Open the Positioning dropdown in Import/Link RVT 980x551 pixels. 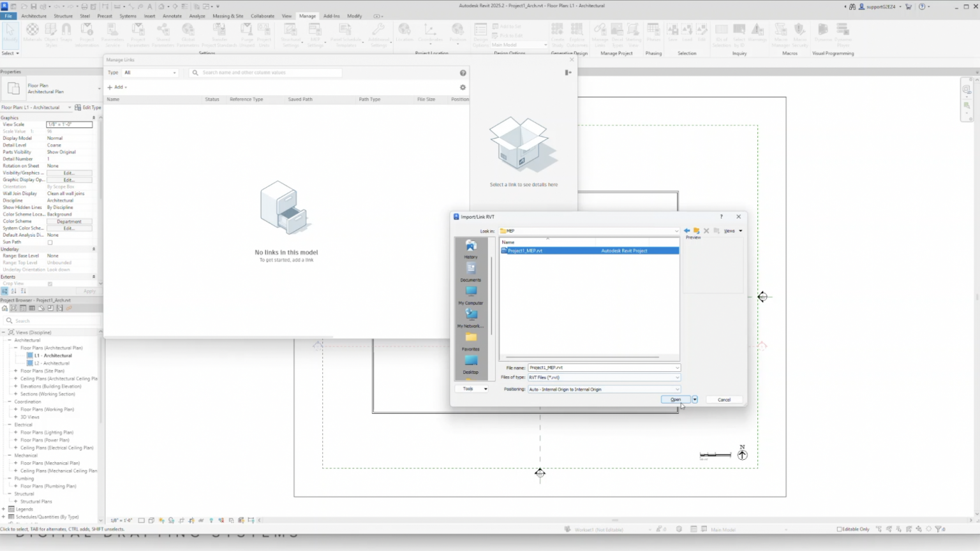[676, 389]
